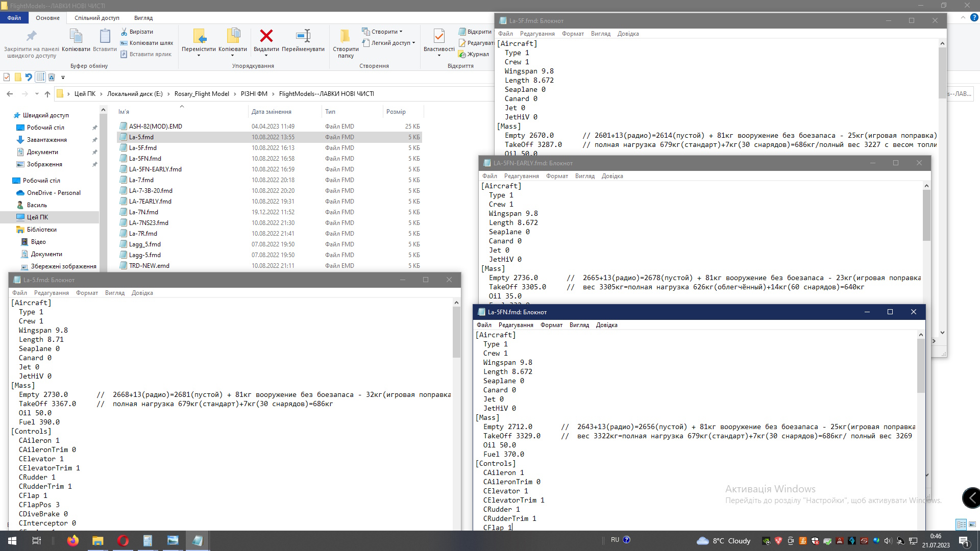Go up one folder with the up arrow
This screenshot has height=551, width=980.
[47, 94]
